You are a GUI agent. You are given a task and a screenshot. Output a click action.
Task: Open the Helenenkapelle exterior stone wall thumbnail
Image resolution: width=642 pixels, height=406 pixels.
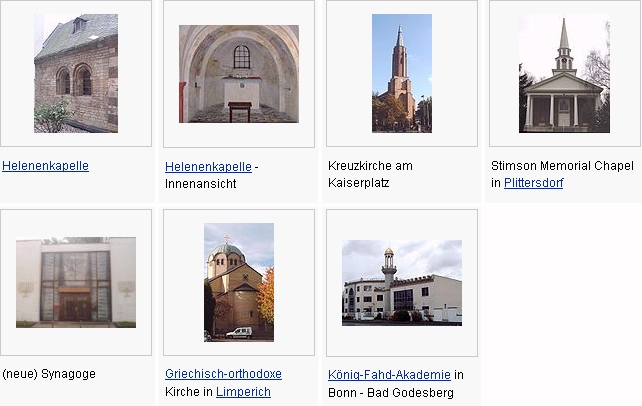(x=76, y=73)
